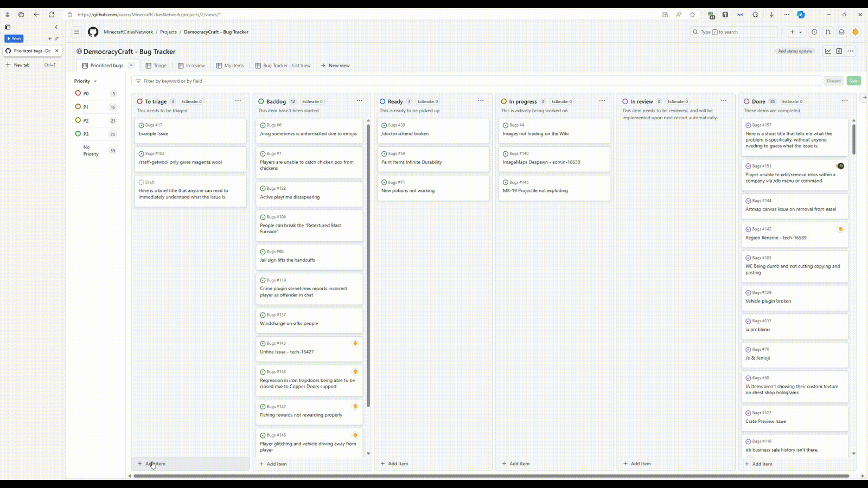Open Projects breadcrumb link
The image size is (868, 488).
pos(168,32)
